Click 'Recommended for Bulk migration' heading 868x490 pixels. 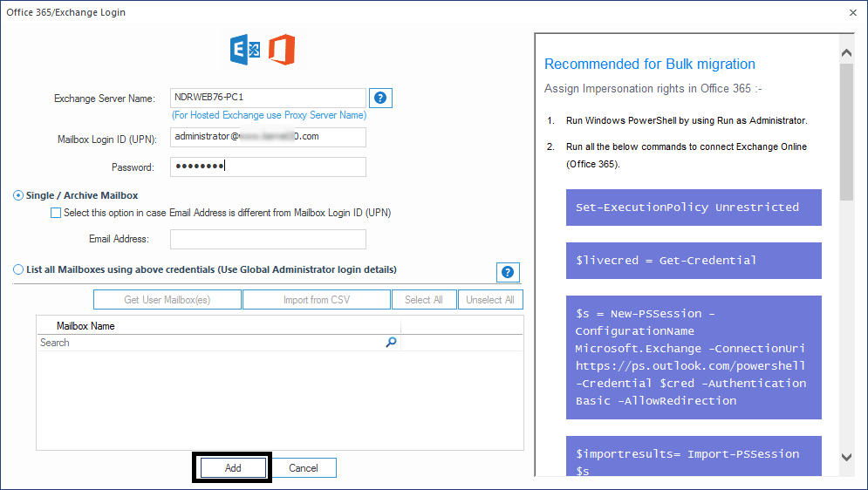tap(650, 65)
